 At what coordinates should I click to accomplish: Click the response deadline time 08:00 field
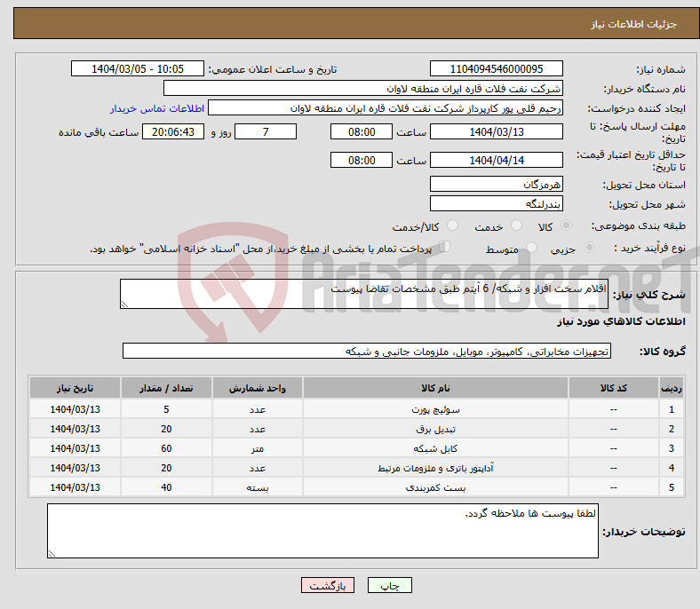point(362,132)
